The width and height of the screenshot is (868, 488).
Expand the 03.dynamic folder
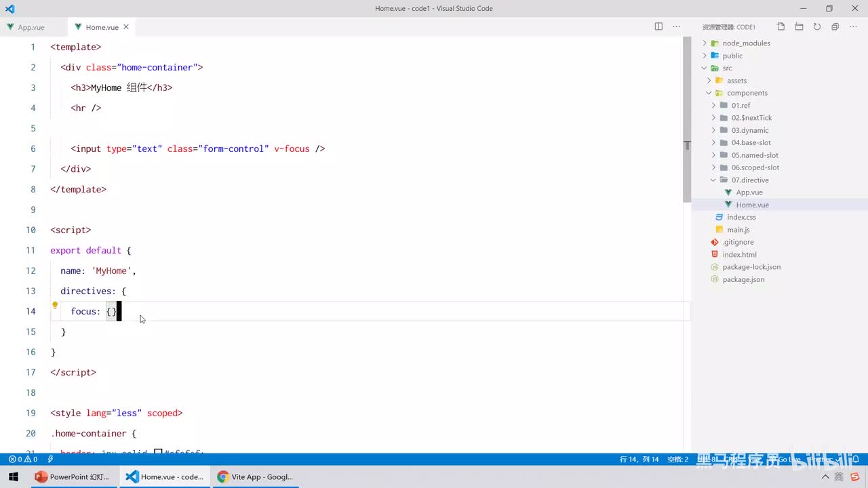[749, 130]
